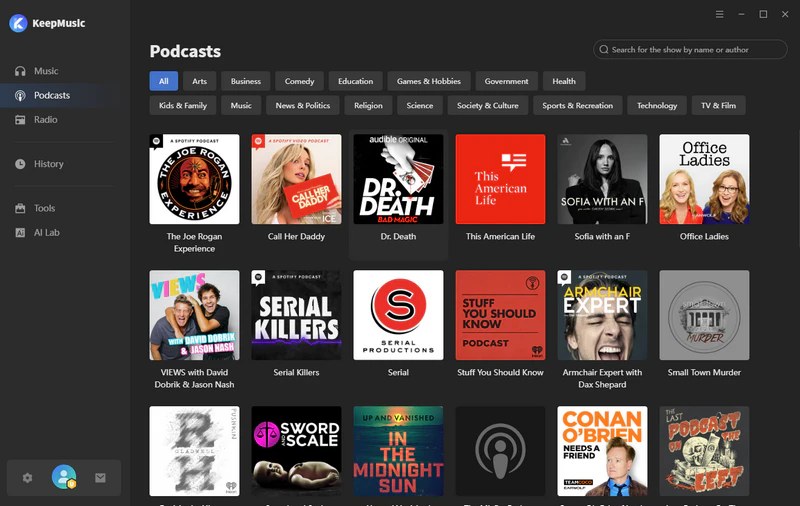
Task: Click the search podcasts input field
Action: coord(690,49)
